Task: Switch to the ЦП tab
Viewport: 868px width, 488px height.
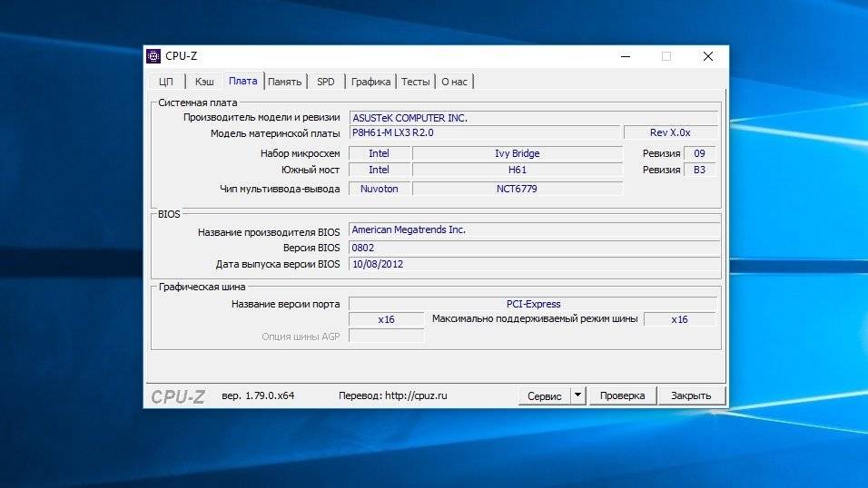Action: point(165,82)
